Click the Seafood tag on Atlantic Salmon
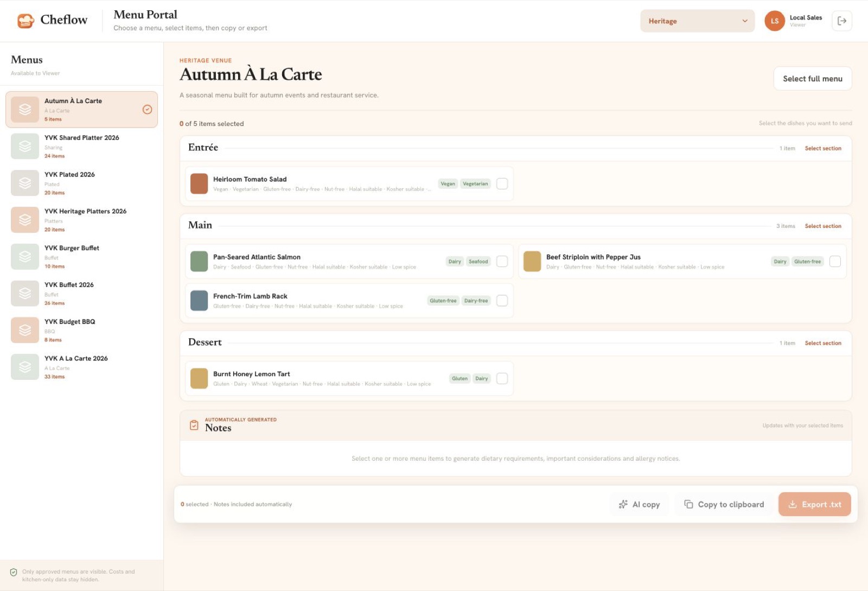Viewport: 868px width, 591px height. tap(478, 262)
